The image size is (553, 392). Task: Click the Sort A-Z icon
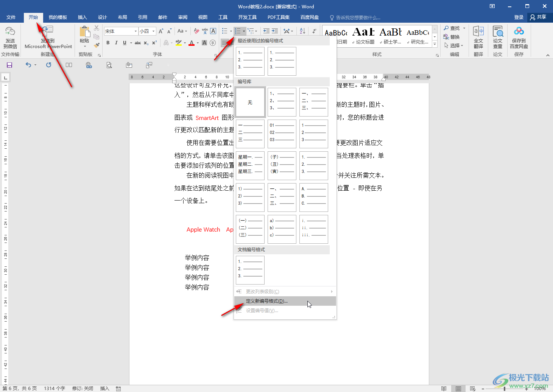pos(302,31)
